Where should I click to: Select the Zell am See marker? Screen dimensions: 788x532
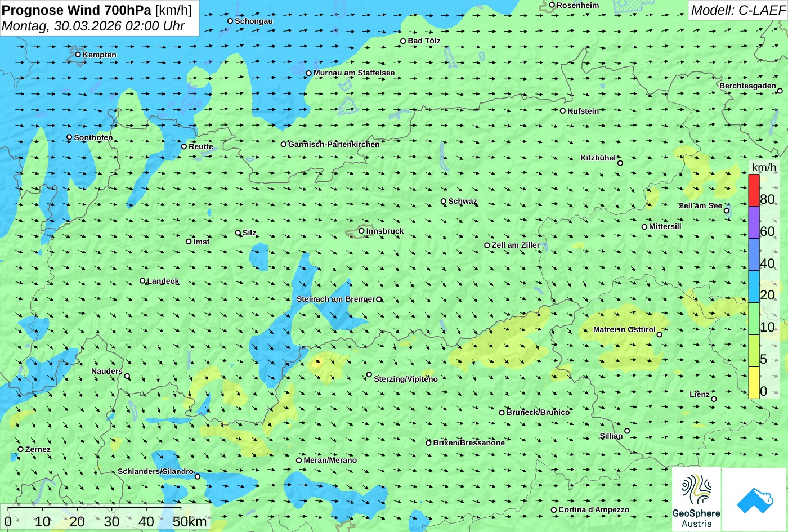tap(727, 211)
